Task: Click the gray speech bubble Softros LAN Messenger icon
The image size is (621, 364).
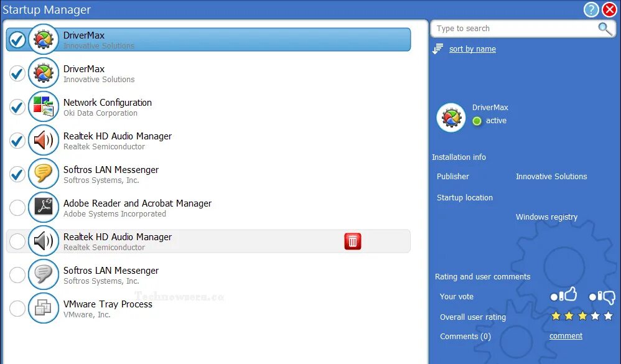Action: pos(44,274)
